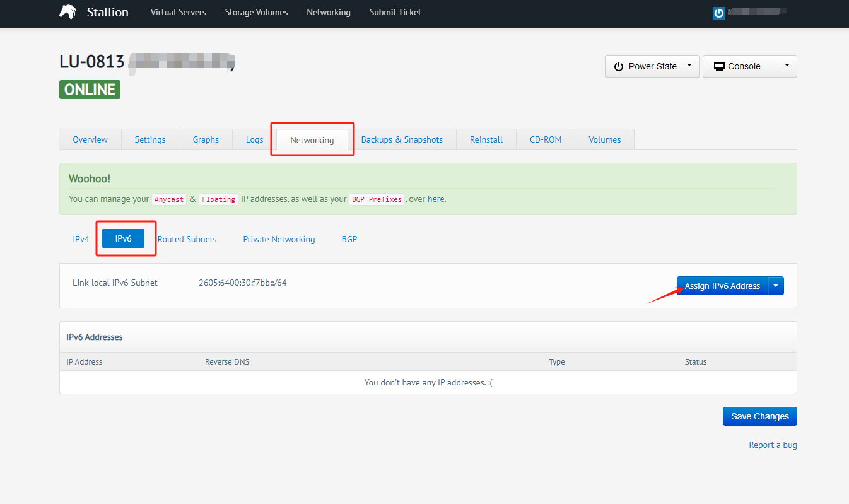Click Assign IPv6 Address button
Screen dimensions: 849x504
pyautogui.click(x=722, y=286)
